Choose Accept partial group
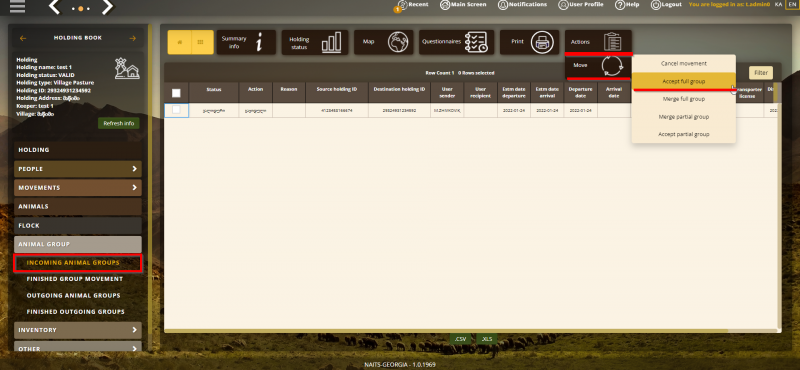This screenshot has width=800, height=370. point(684,134)
